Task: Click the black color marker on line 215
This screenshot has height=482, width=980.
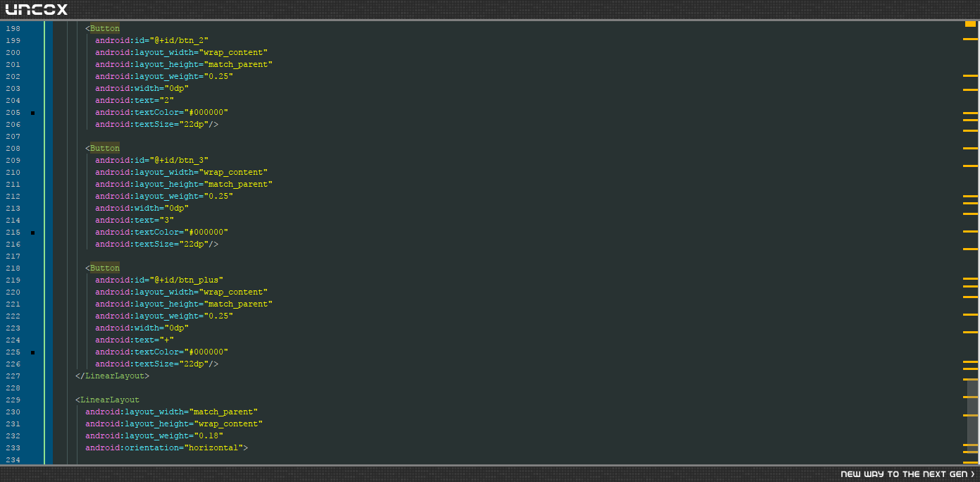Action: [32, 233]
